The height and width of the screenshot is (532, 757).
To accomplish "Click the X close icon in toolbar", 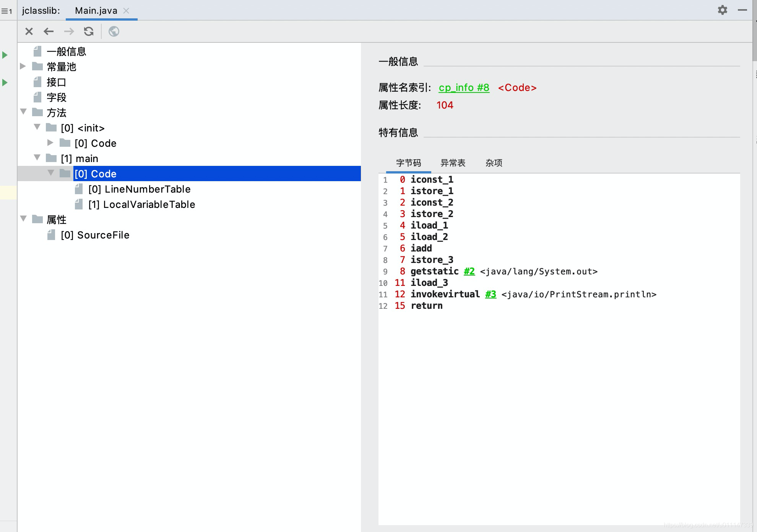I will click(x=29, y=31).
